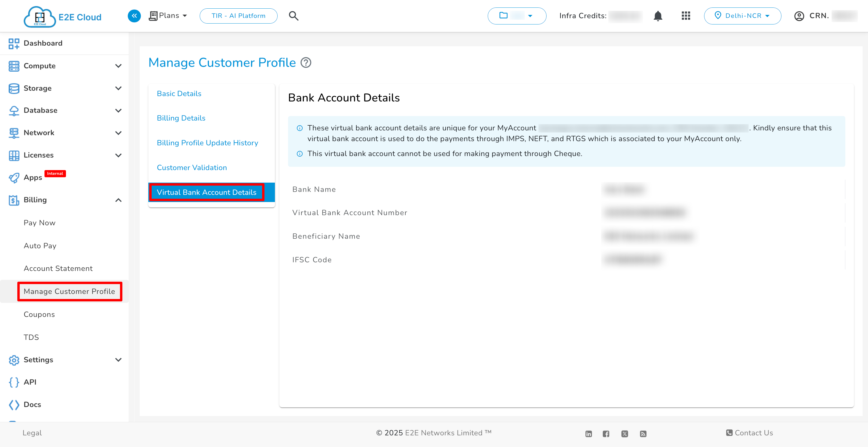The image size is (868, 447).
Task: Click the Billing invoice icon
Action: pyautogui.click(x=14, y=200)
